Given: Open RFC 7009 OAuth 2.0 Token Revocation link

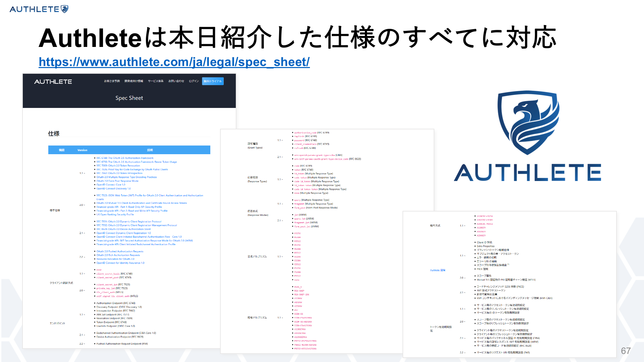Looking at the screenshot, I should tap(118, 166).
